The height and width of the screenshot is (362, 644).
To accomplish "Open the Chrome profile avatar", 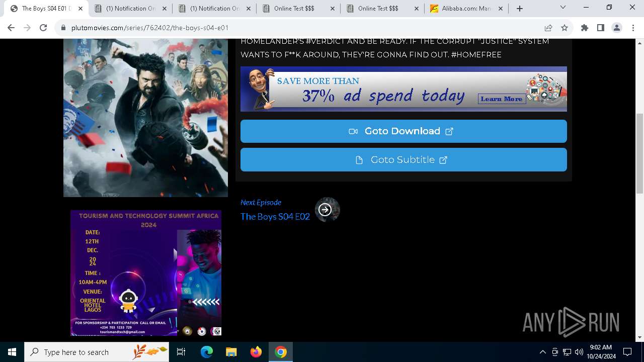I will pyautogui.click(x=617, y=28).
